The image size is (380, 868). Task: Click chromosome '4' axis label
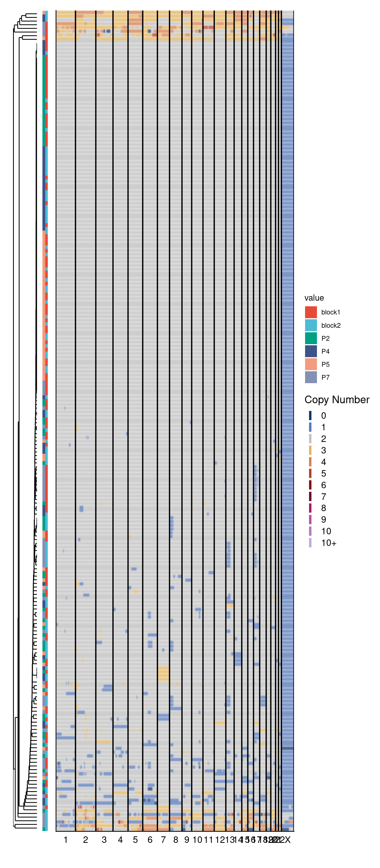pos(120,839)
